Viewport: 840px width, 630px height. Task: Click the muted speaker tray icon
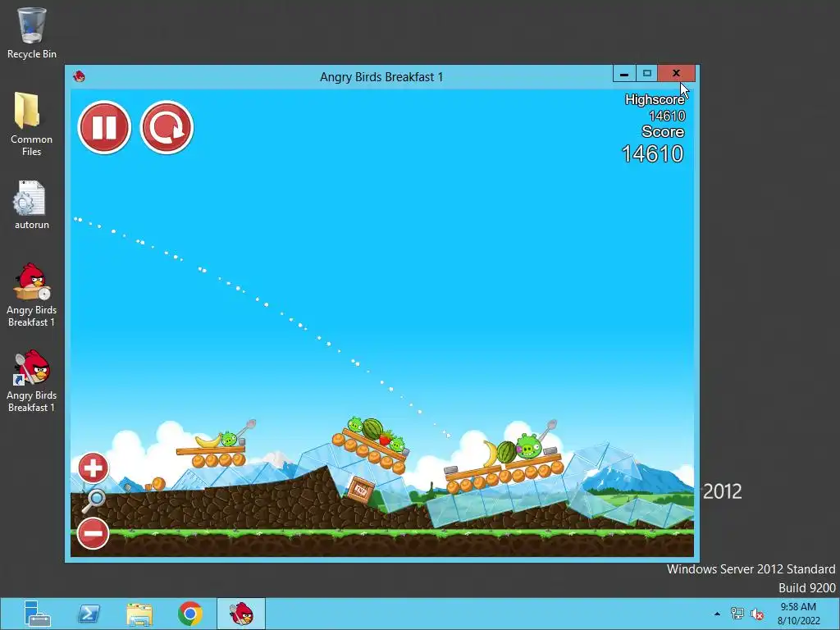(757, 614)
